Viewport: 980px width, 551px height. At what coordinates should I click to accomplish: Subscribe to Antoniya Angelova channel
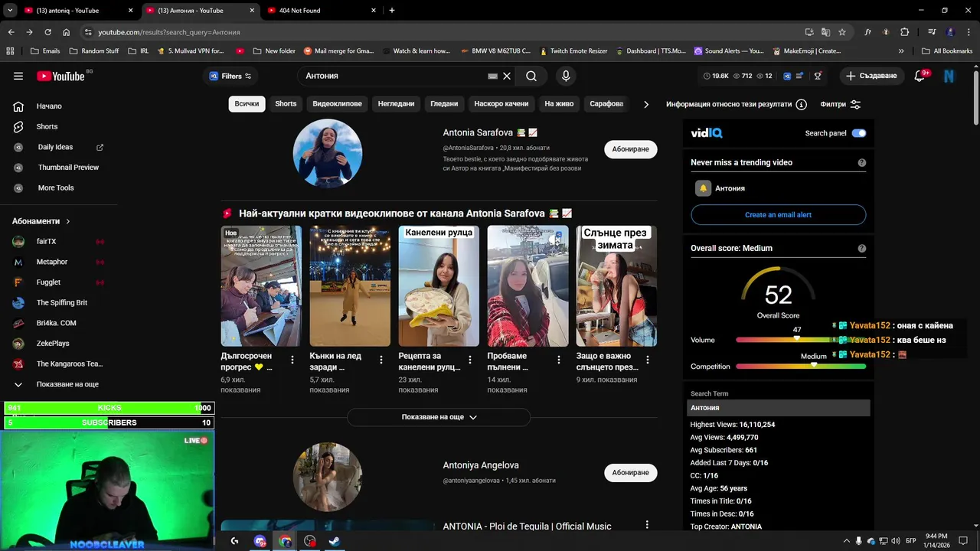click(x=631, y=473)
